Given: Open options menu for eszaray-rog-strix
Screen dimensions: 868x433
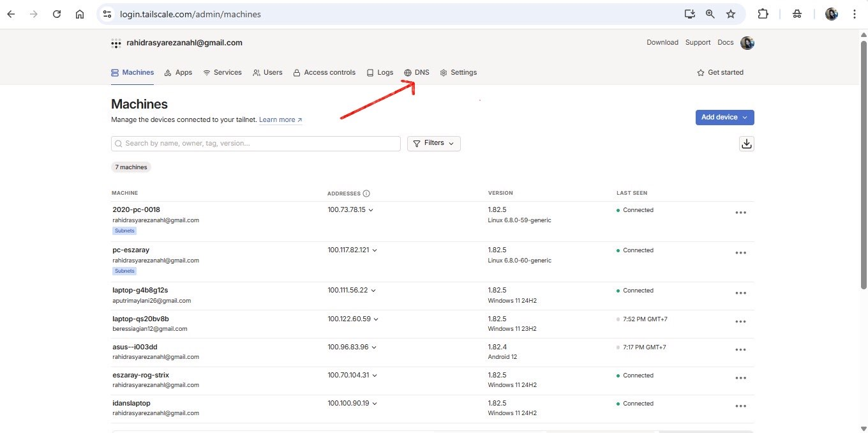Looking at the screenshot, I should [740, 378].
